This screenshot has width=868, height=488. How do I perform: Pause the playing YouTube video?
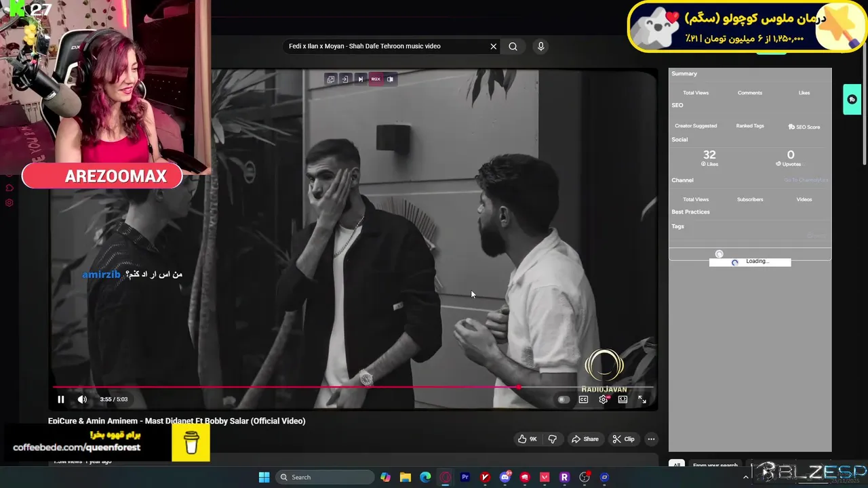point(61,399)
